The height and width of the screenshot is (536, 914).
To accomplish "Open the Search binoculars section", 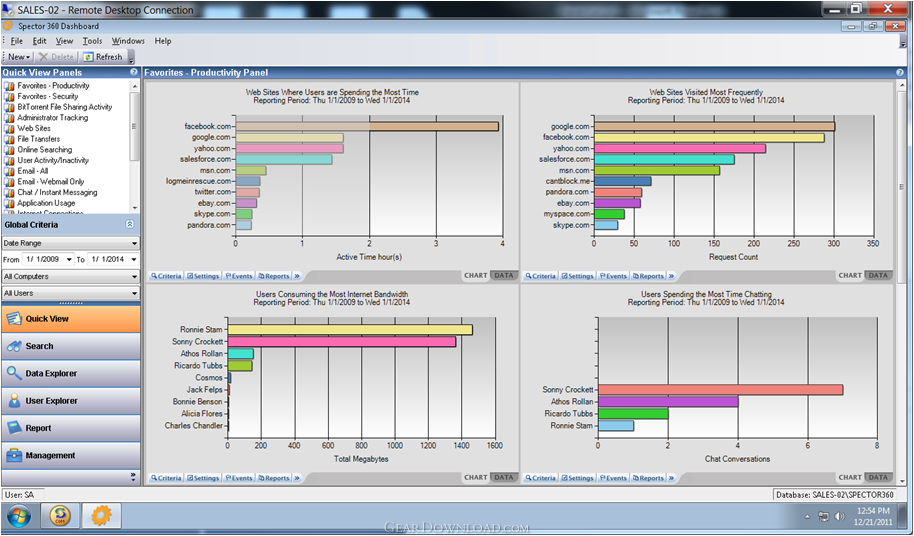I will point(71,346).
